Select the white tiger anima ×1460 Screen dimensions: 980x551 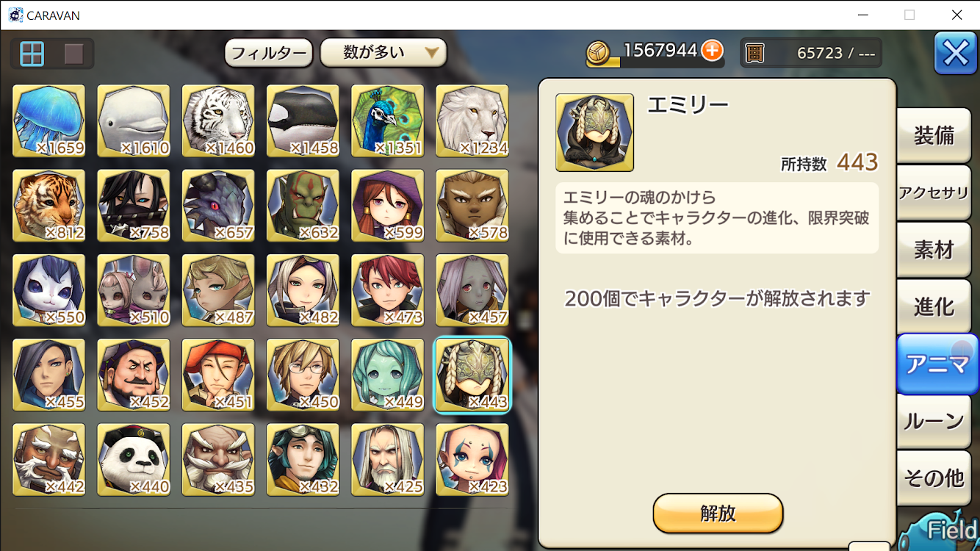tap(218, 121)
